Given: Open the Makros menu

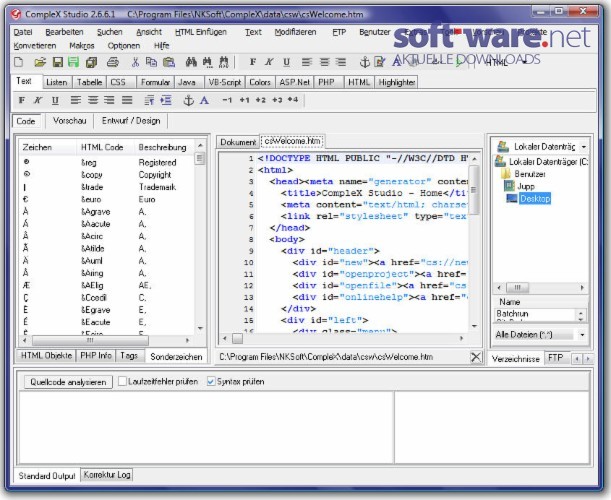Looking at the screenshot, I should coord(82,46).
